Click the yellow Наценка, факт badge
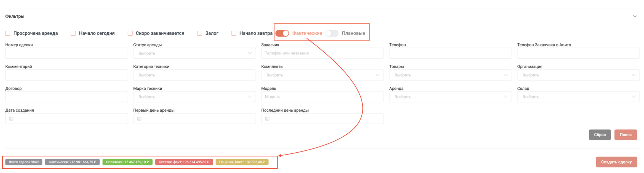The height and width of the screenshot is (173, 644). 242,162
